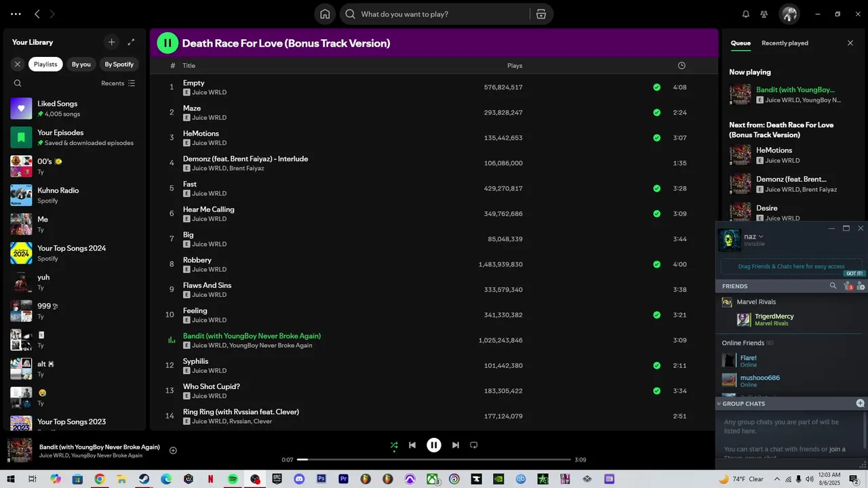The image size is (868, 488).
Task: Switch to the Queue tab
Action: click(741, 43)
